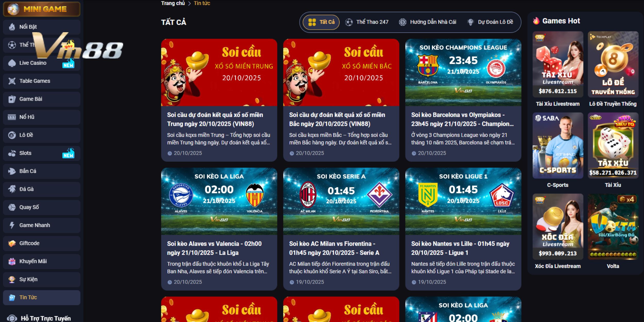Open the Game Nhanh lightning icon
Screen dimensions: 644x322
click(x=12, y=225)
